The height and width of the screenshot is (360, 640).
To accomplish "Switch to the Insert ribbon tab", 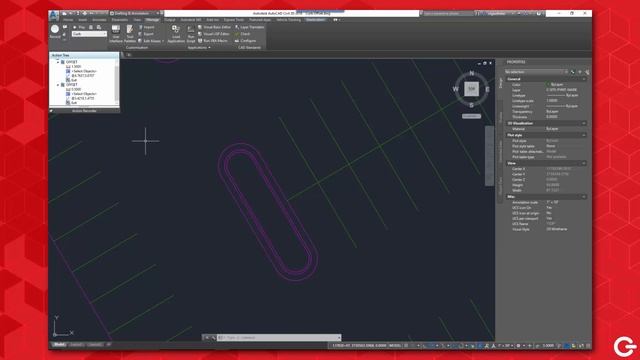I will click(x=82, y=20).
